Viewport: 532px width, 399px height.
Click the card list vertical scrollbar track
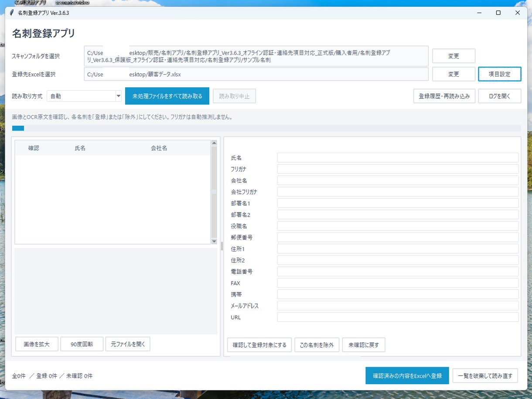click(214, 192)
